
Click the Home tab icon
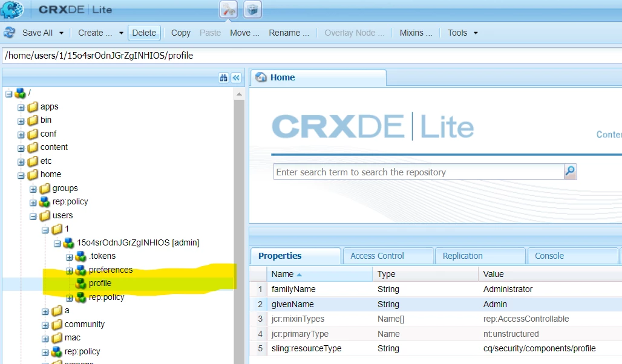click(261, 77)
